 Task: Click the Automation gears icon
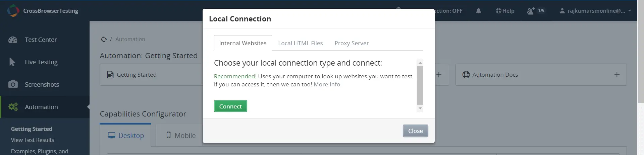[x=13, y=107]
